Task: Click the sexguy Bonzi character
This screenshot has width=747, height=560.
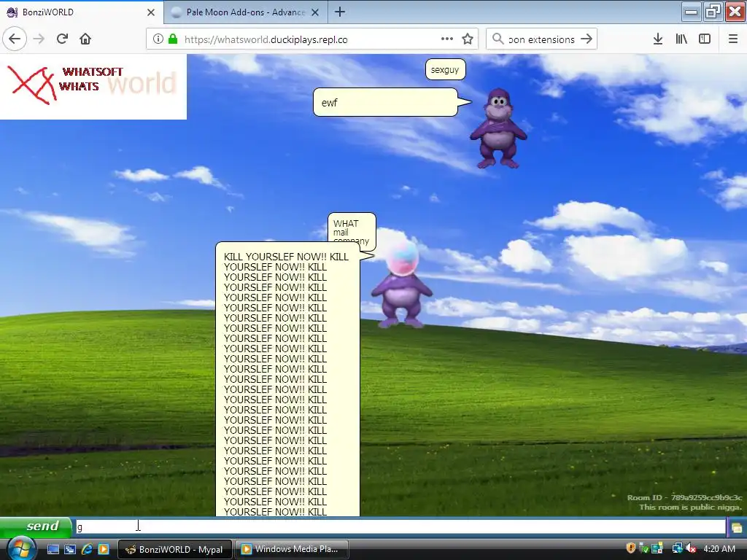Action: (498, 128)
